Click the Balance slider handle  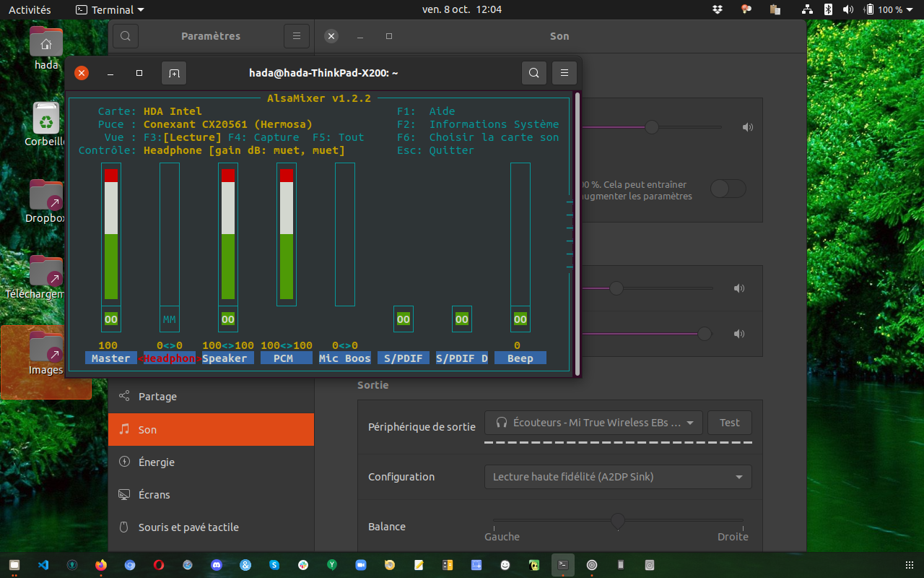[x=618, y=520]
